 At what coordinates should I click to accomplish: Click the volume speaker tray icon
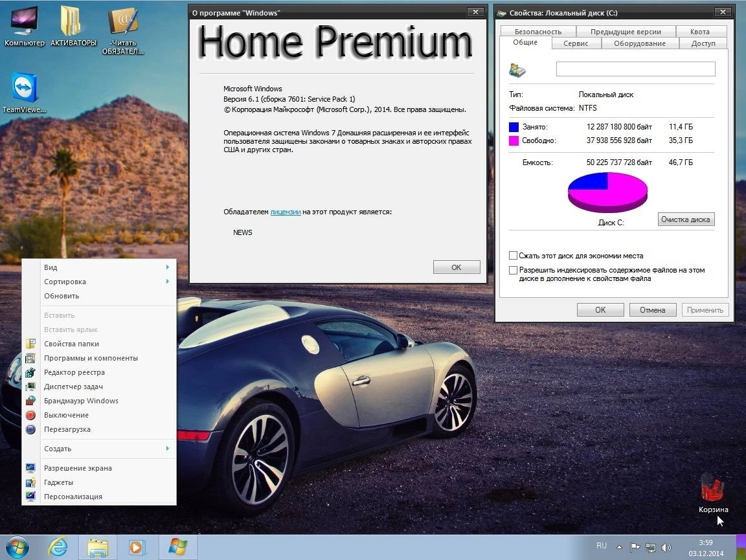point(666,548)
